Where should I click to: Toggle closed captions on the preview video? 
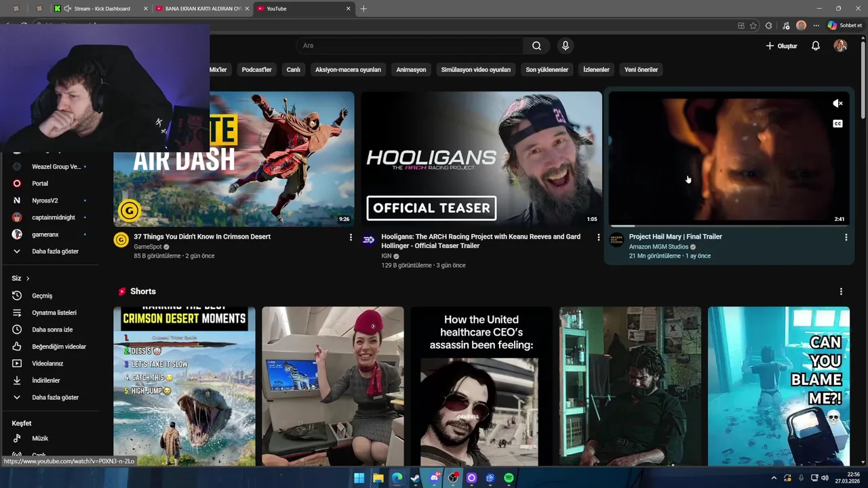[x=837, y=123]
